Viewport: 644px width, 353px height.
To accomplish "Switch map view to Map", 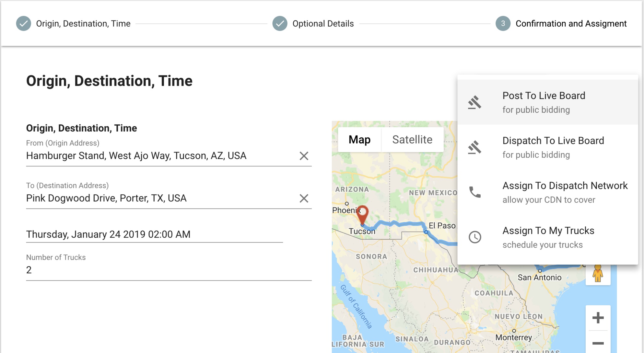I will point(359,140).
